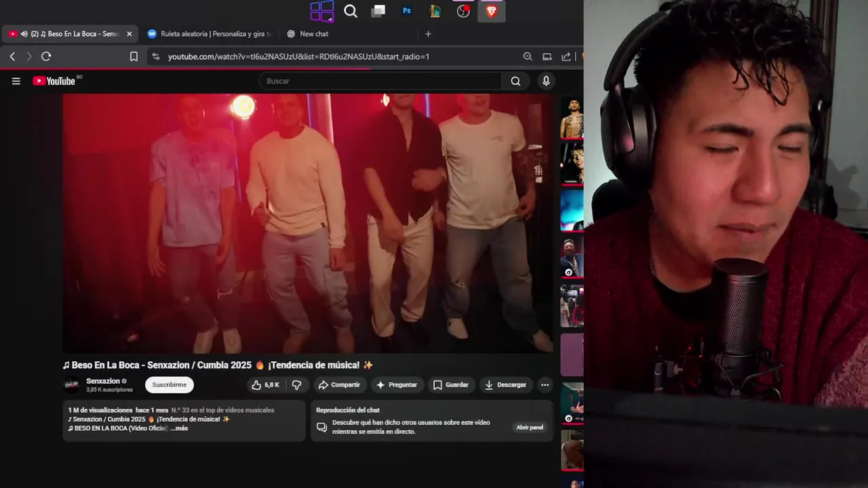The width and height of the screenshot is (868, 488).
Task: Search with voice microphone button
Action: coord(546,81)
